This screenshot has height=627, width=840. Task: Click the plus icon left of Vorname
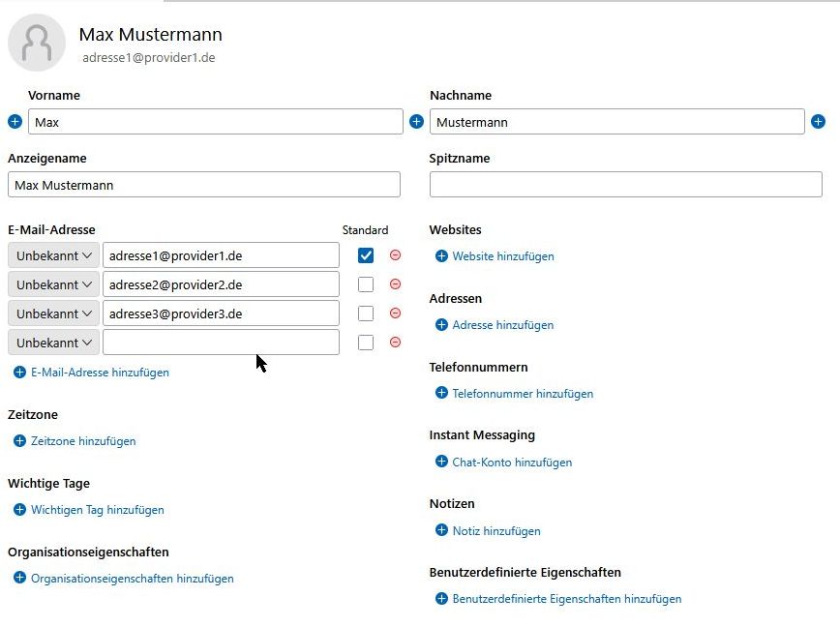tap(15, 122)
